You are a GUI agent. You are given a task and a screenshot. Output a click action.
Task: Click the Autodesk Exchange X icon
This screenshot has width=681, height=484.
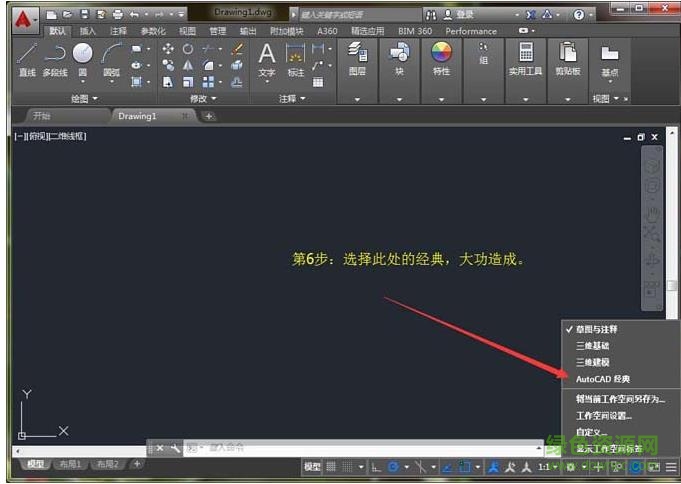pos(531,15)
